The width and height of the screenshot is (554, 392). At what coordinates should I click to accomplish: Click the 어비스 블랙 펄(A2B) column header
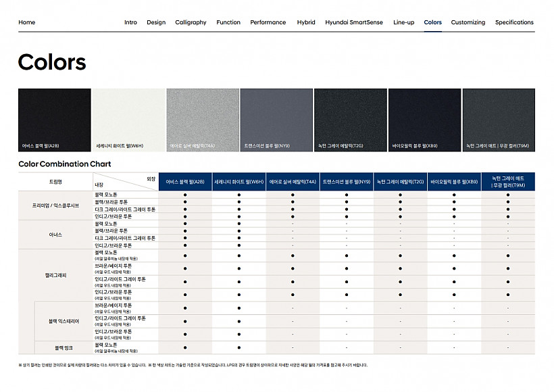185,182
